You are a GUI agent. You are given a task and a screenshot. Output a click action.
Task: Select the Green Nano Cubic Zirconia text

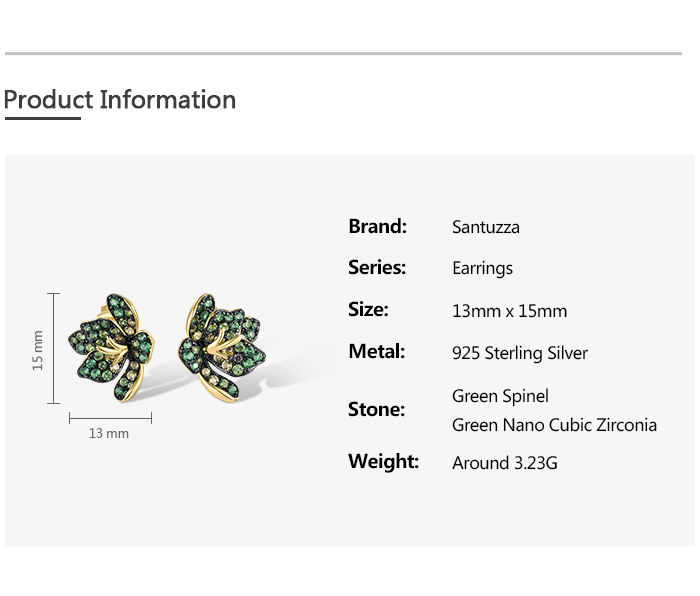(x=554, y=425)
